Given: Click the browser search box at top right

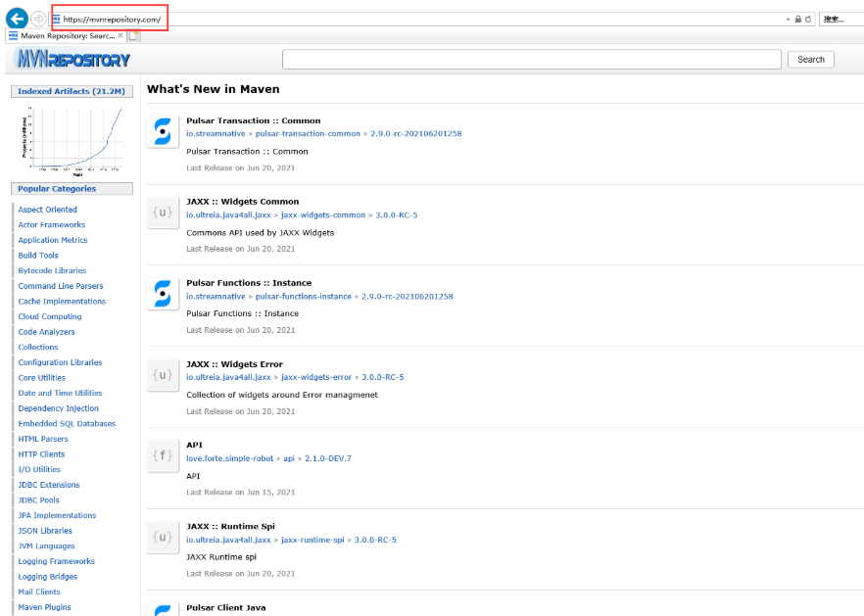Looking at the screenshot, I should point(840,20).
